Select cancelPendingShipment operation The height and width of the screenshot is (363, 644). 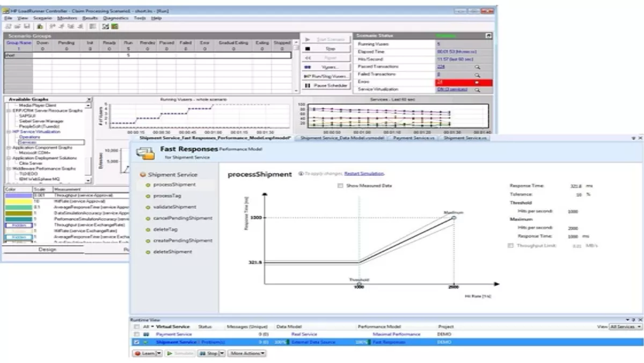point(182,218)
